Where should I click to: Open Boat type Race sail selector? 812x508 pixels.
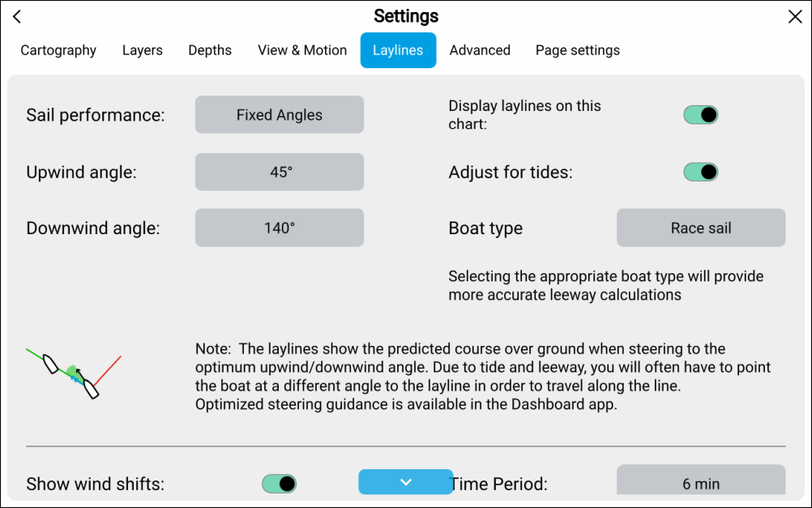pyautogui.click(x=701, y=228)
